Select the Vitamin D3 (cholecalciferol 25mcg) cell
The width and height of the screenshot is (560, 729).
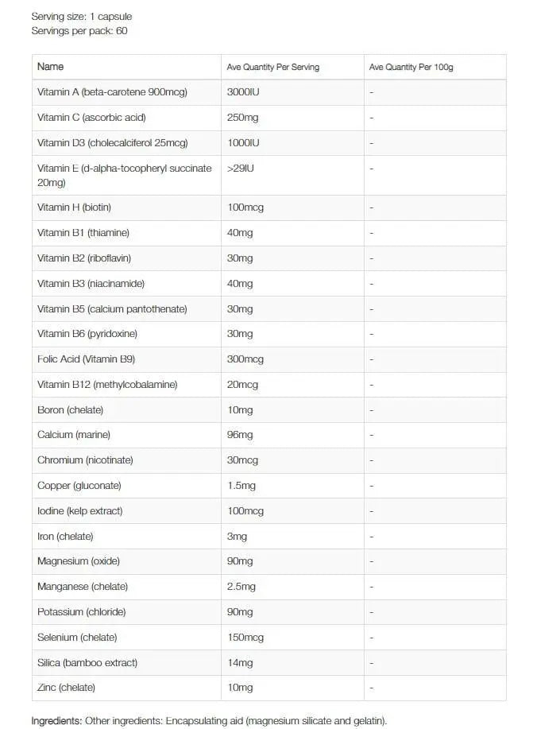[112, 143]
